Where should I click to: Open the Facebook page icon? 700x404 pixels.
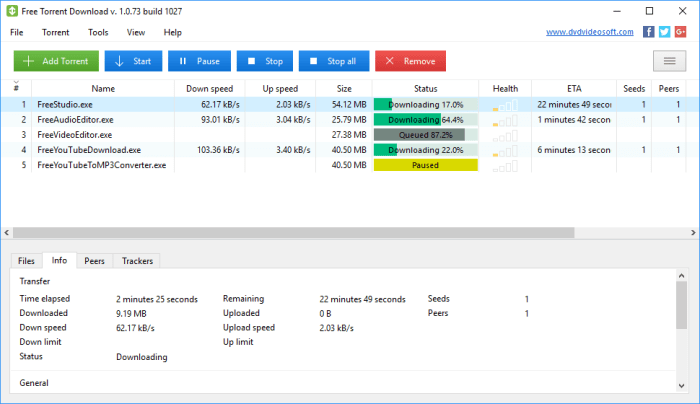point(648,32)
